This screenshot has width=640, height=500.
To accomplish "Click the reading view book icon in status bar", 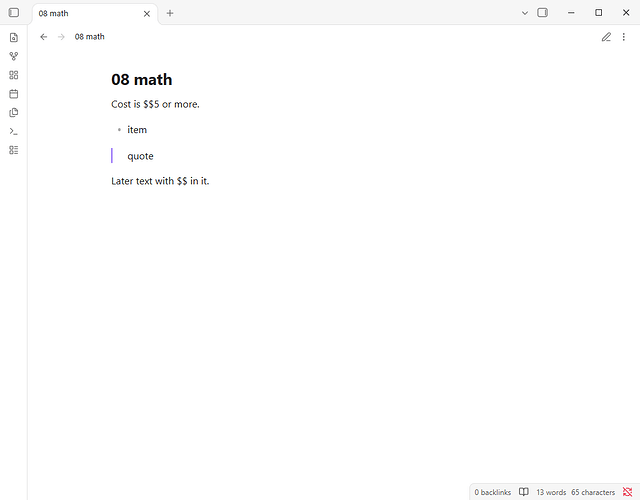I will pos(524,492).
